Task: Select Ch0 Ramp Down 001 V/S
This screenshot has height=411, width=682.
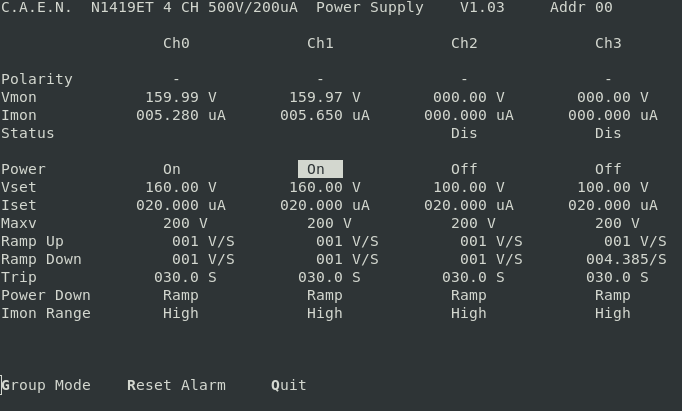Action: (x=203, y=260)
